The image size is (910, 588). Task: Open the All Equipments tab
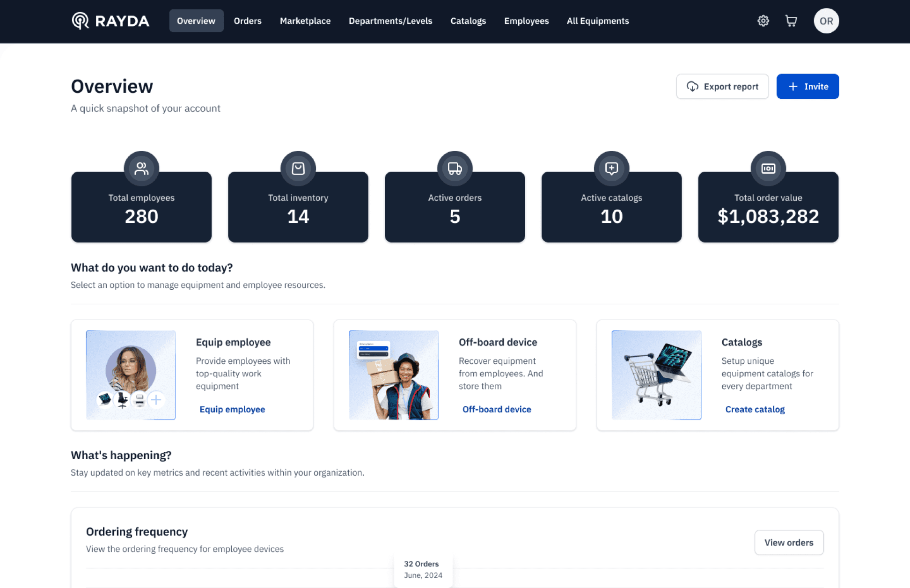pyautogui.click(x=598, y=21)
